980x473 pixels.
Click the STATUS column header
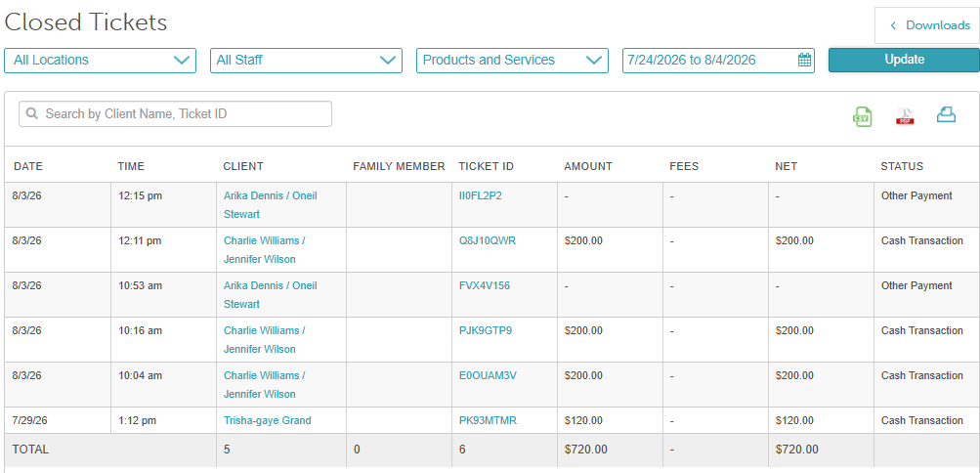coord(902,166)
